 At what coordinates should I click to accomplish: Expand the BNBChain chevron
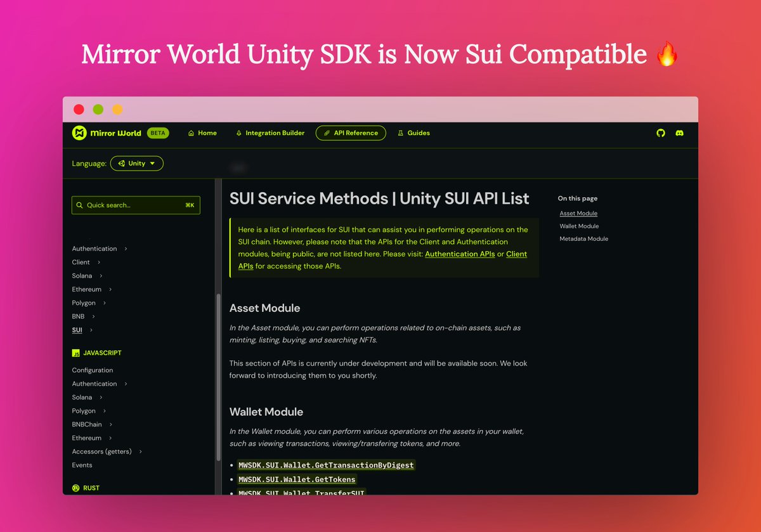110,425
